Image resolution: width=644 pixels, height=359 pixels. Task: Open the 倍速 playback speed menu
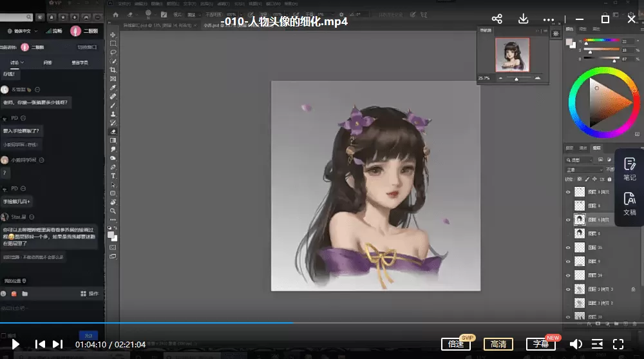[x=456, y=344]
